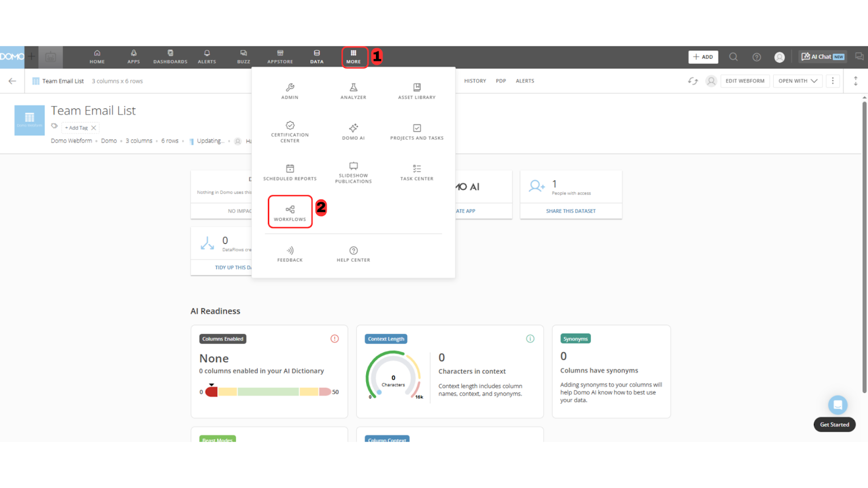Open the AI Chat button
The height and width of the screenshot is (488, 868).
point(823,57)
